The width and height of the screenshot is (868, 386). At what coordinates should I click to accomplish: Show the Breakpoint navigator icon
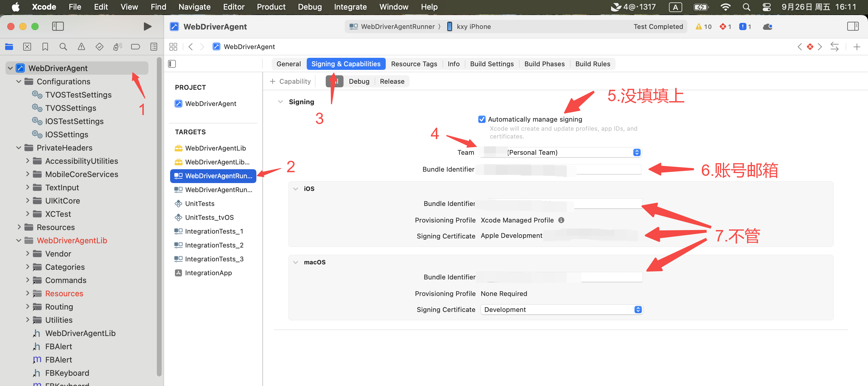point(135,47)
